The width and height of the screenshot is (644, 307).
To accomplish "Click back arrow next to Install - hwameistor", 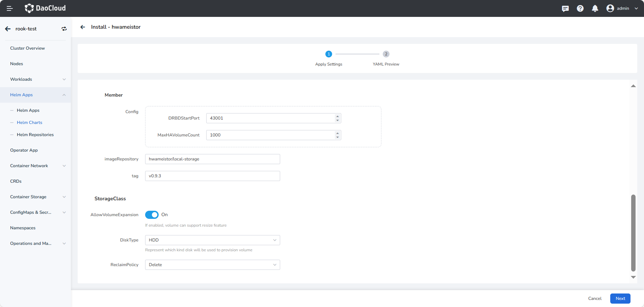I will 83,27.
